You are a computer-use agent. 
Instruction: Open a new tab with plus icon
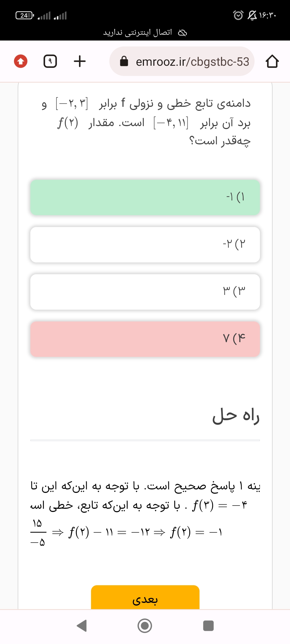coord(80,61)
